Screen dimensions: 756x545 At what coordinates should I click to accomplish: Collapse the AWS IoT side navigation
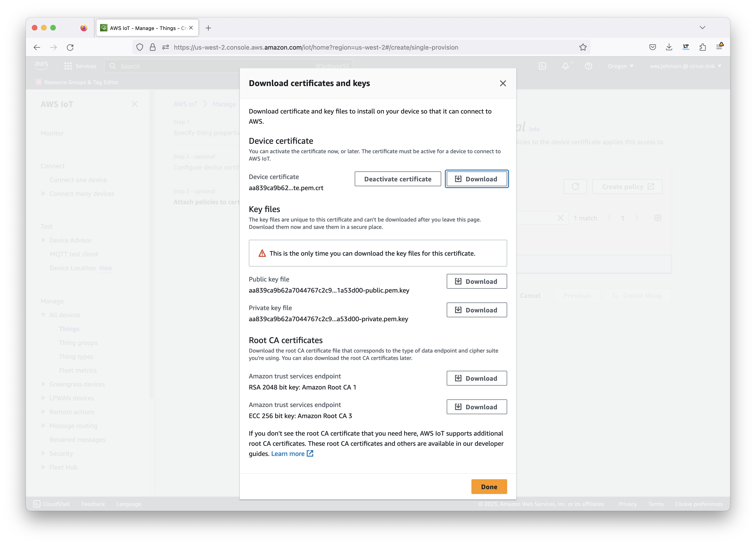[135, 104]
